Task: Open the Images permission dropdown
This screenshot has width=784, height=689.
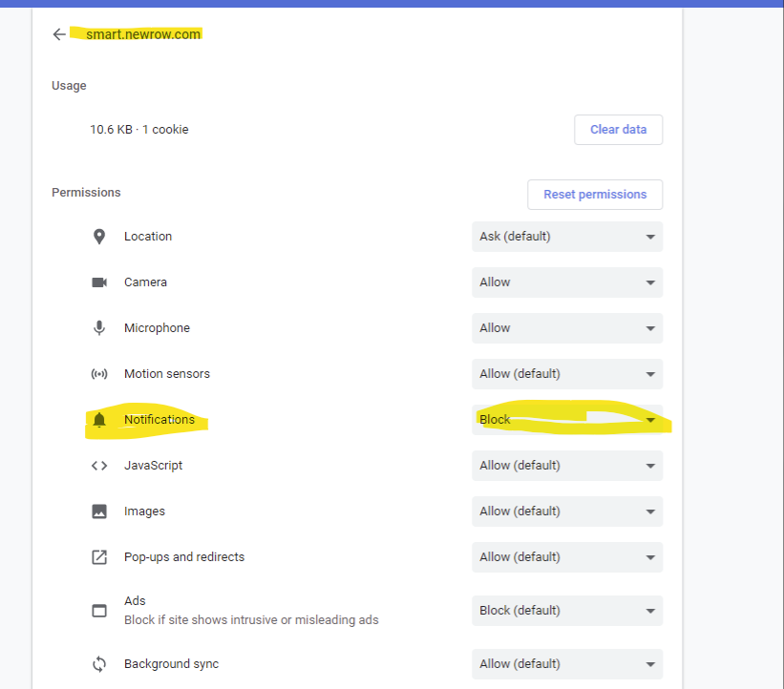Action: (567, 512)
